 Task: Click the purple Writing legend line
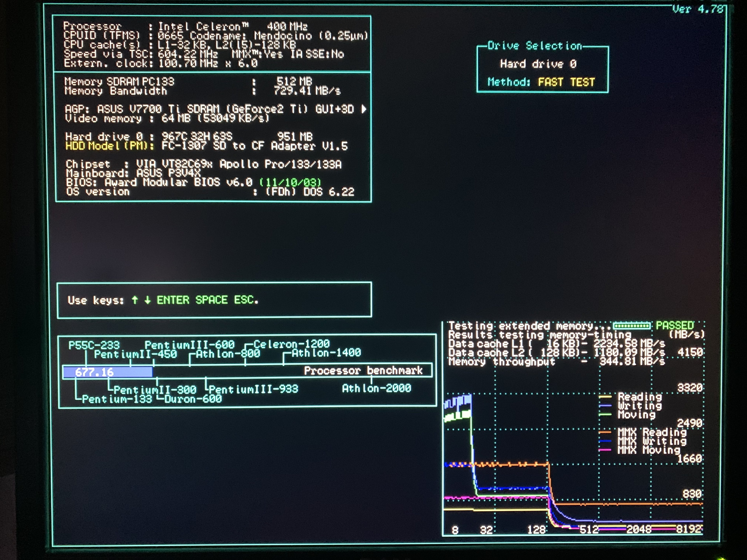click(605, 406)
